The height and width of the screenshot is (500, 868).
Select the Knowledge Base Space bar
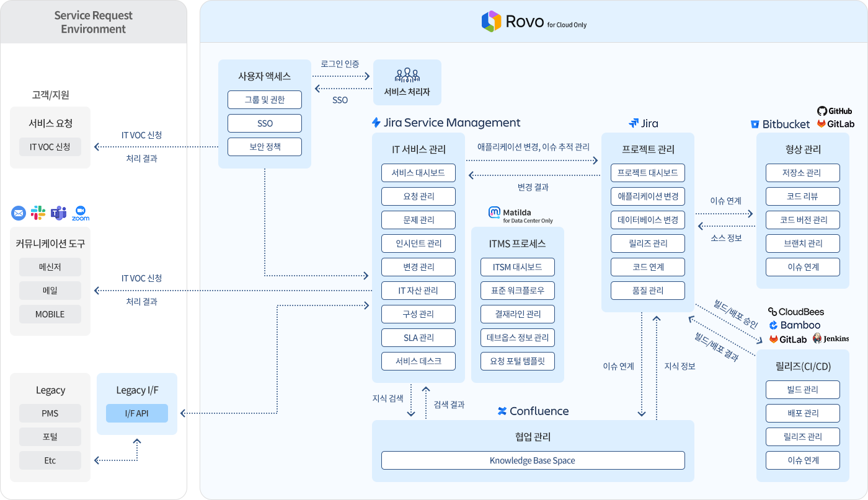click(x=533, y=460)
